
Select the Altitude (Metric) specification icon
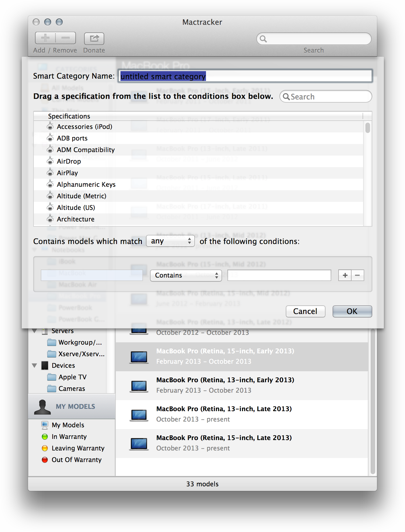tap(50, 196)
